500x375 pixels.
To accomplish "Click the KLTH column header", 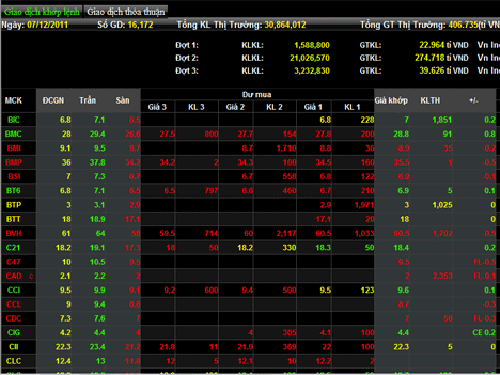I will pos(430,100).
